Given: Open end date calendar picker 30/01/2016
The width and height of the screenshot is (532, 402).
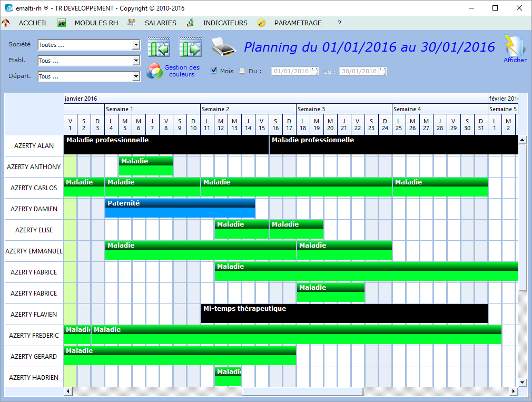Looking at the screenshot, I should tap(382, 71).
